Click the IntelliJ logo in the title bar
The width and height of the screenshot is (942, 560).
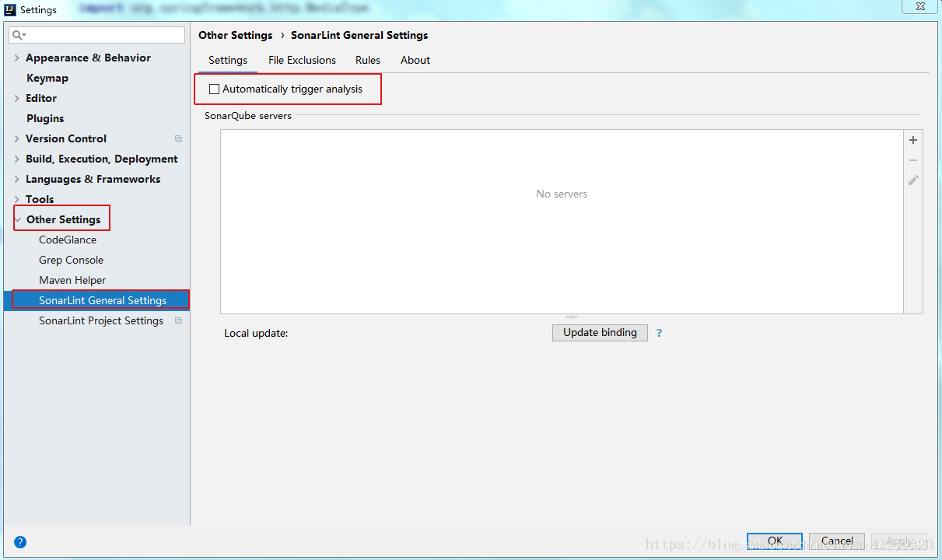(x=10, y=9)
